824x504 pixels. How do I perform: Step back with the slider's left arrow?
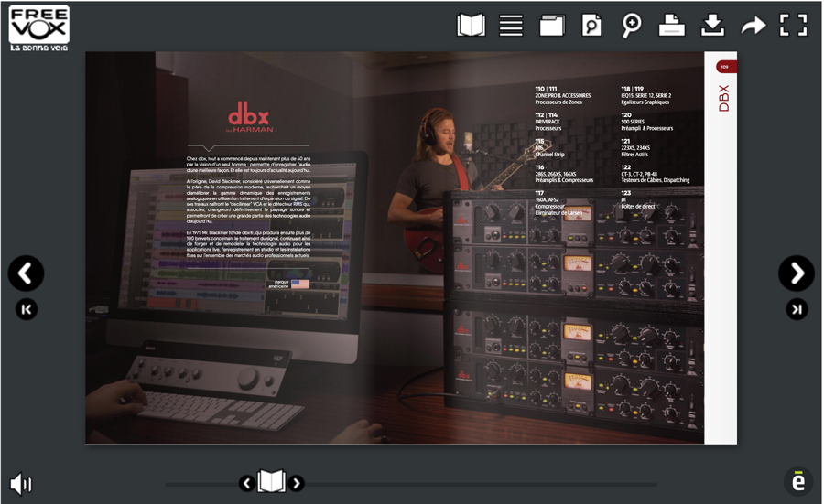247,483
